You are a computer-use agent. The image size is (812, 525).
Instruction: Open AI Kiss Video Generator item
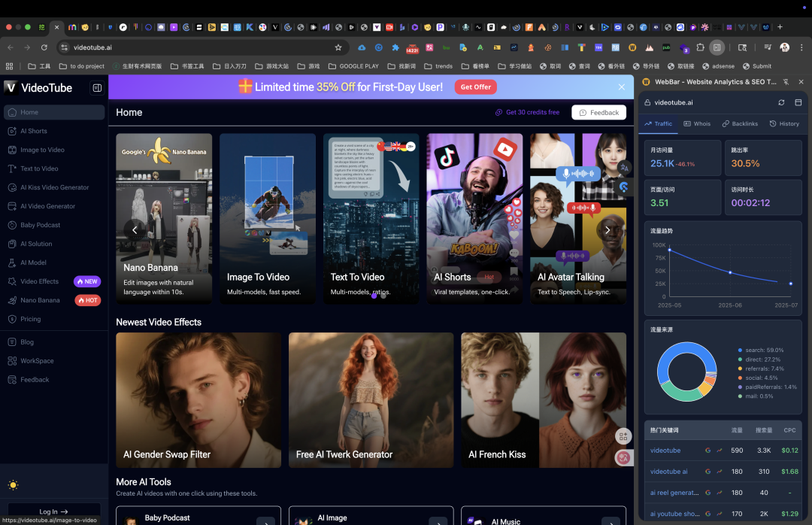[54, 187]
